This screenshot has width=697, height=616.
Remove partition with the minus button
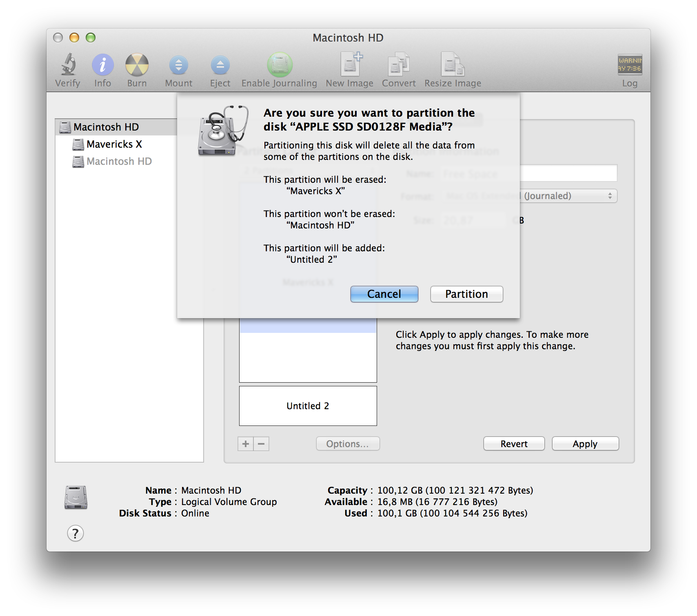(x=261, y=444)
